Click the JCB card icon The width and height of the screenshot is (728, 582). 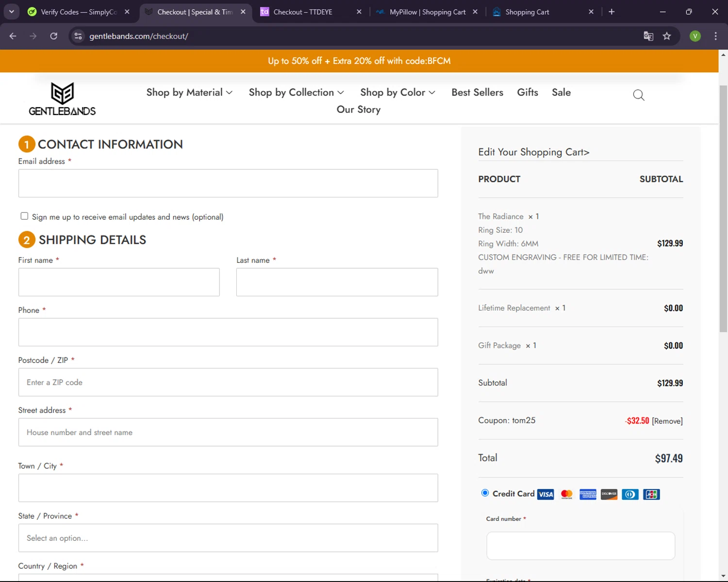(651, 494)
